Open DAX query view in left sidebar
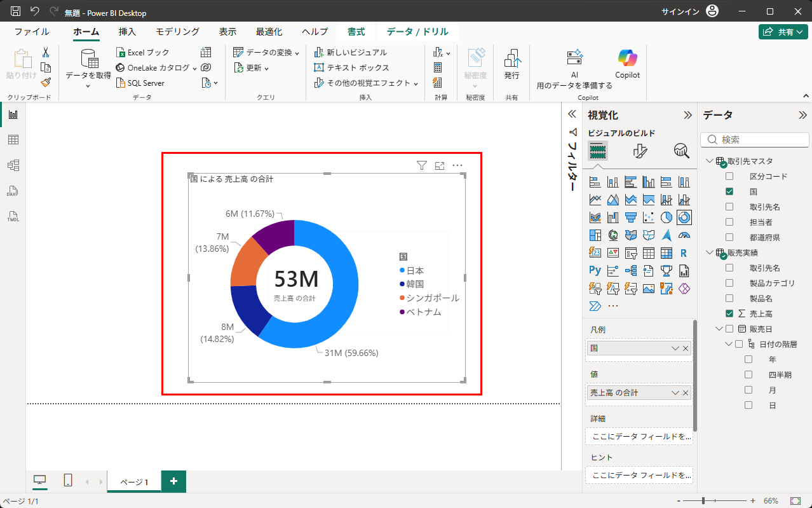The height and width of the screenshot is (508, 812). click(13, 191)
